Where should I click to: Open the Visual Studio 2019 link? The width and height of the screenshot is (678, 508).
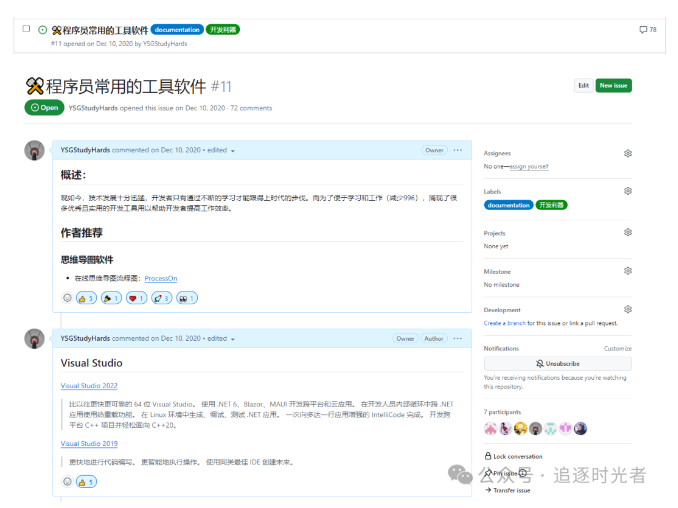point(89,444)
